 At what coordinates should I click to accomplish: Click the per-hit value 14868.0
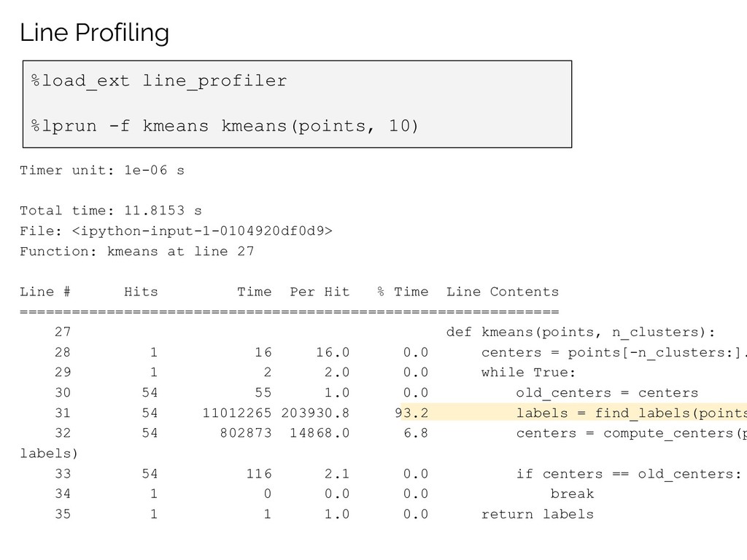coord(320,433)
